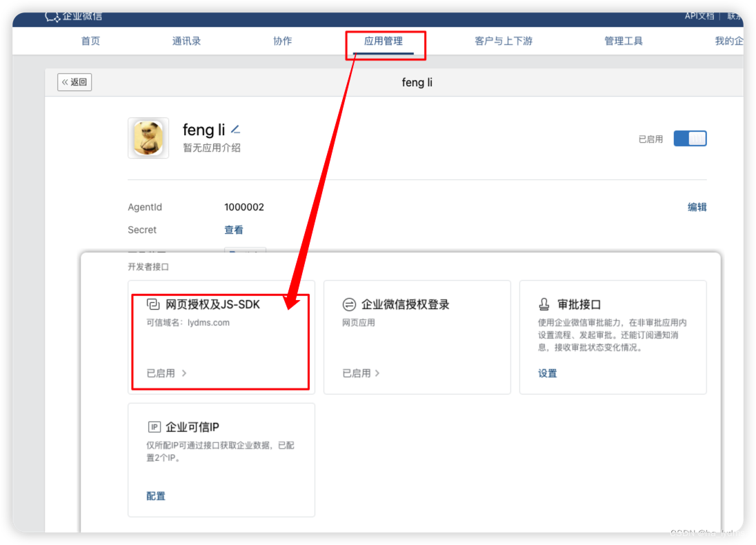Click the 网页授权及JS-SDK card icon
756x545 pixels.
click(153, 304)
